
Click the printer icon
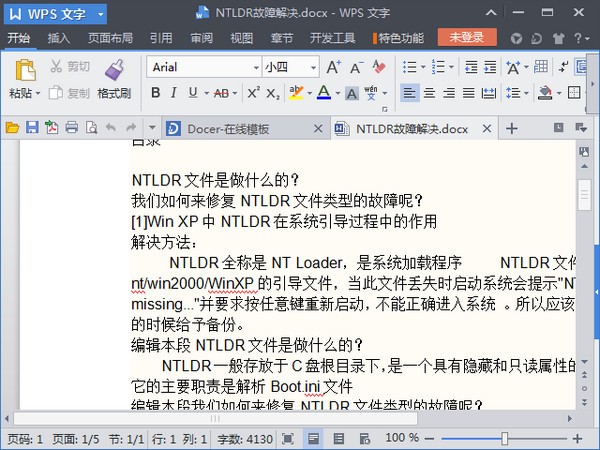(x=72, y=127)
